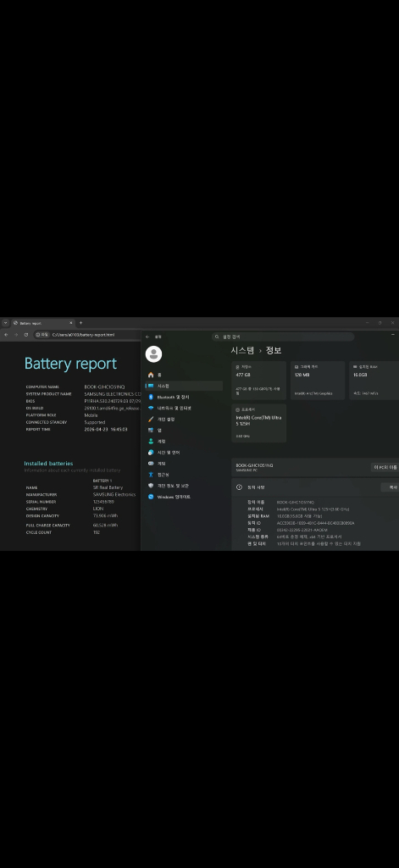Screen dimensions: 399x868
Task: Open personalization settings with brush icon
Action: tap(184, 419)
